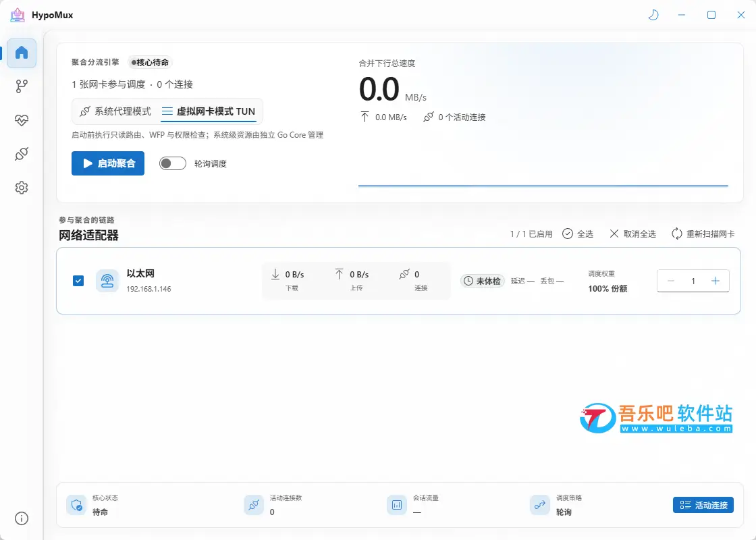Toggle the 以太网 adapter checkbox
This screenshot has height=540, width=756.
78,281
